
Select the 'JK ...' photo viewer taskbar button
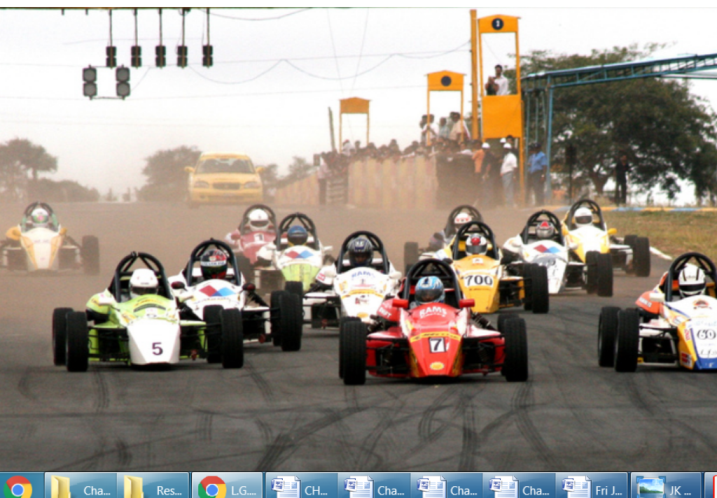666,487
